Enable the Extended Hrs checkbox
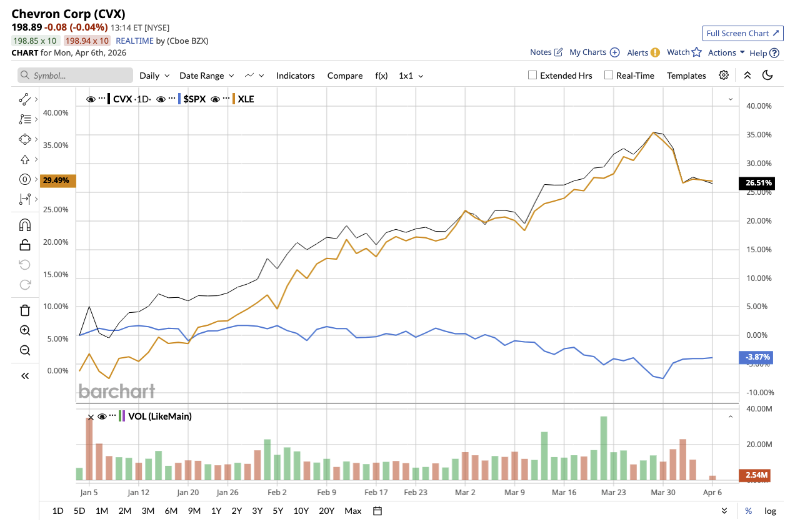 (x=532, y=76)
